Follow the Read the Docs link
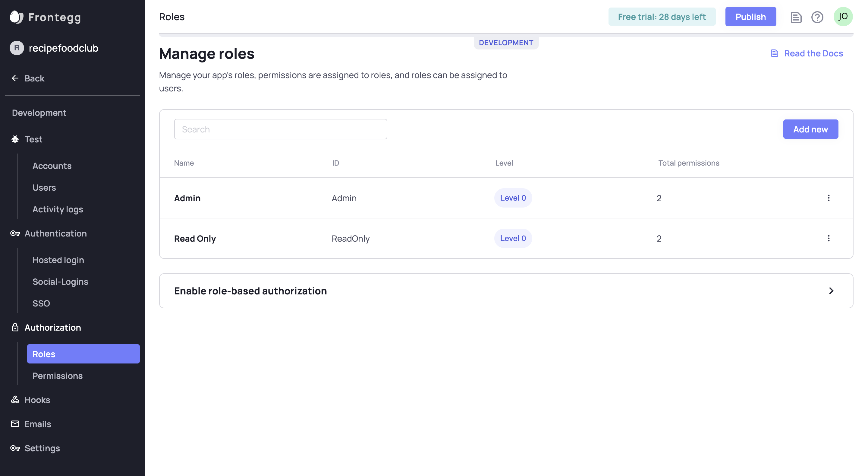This screenshot has width=868, height=476. tap(813, 53)
